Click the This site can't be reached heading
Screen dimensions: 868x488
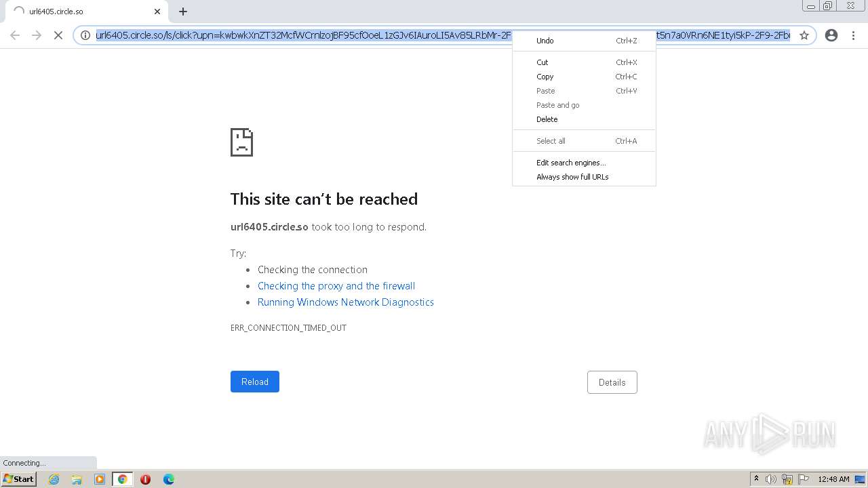click(324, 199)
